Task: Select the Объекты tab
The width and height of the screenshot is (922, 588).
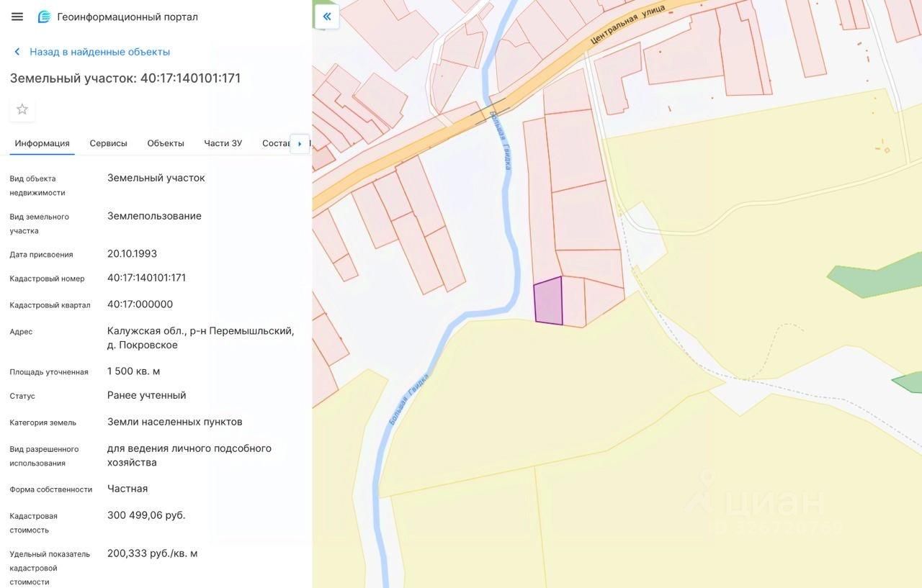Action: point(166,143)
